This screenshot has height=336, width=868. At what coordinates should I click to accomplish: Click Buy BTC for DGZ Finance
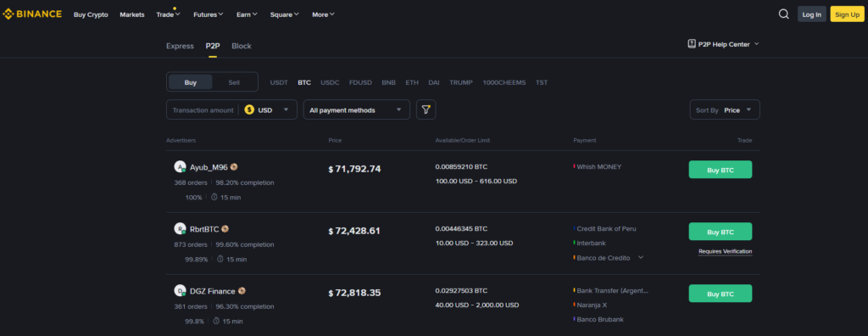721,294
